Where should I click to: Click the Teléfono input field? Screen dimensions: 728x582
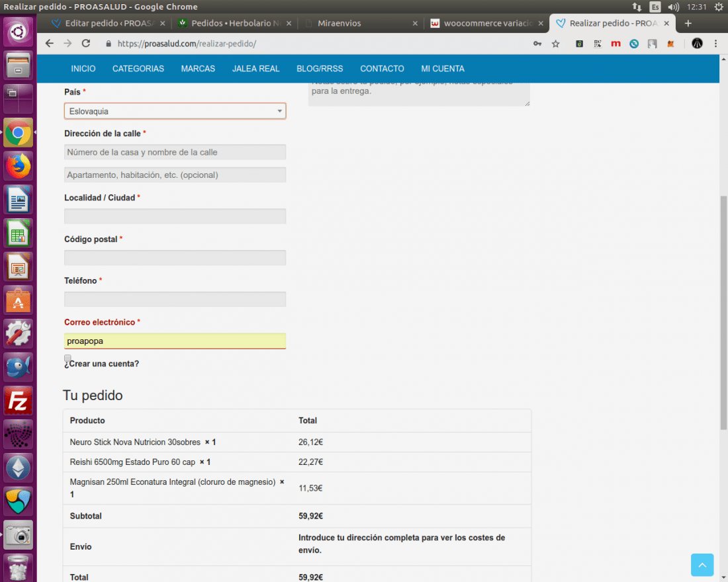pyautogui.click(x=175, y=300)
